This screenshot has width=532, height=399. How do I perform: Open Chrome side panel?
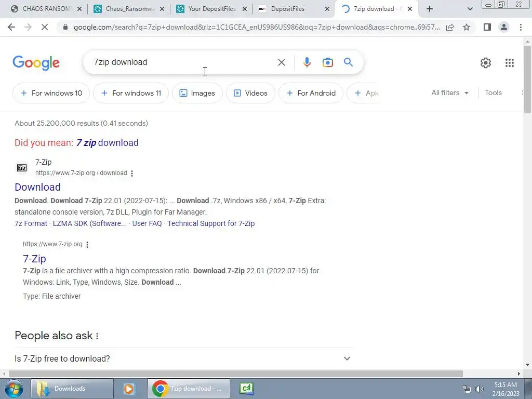tap(487, 27)
